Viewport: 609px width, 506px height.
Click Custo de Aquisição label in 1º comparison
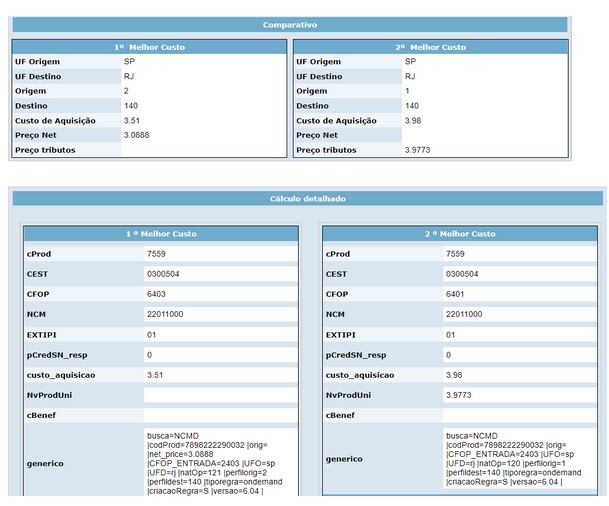point(55,120)
